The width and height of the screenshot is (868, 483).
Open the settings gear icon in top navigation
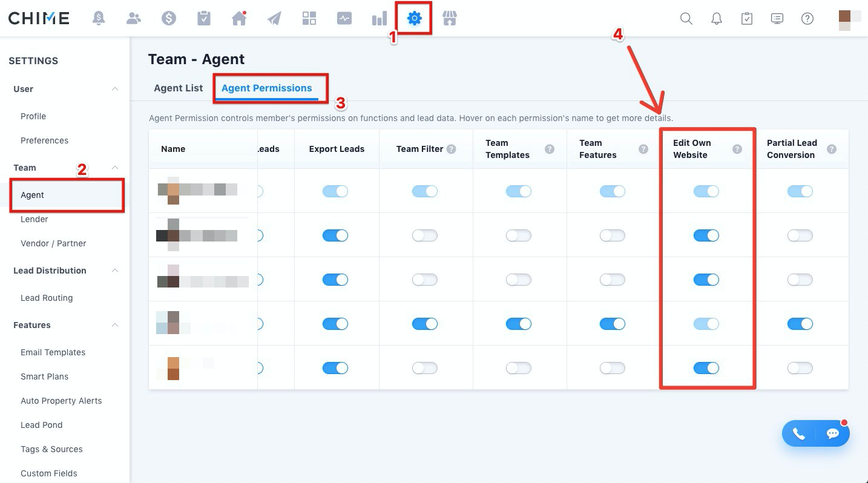point(414,19)
